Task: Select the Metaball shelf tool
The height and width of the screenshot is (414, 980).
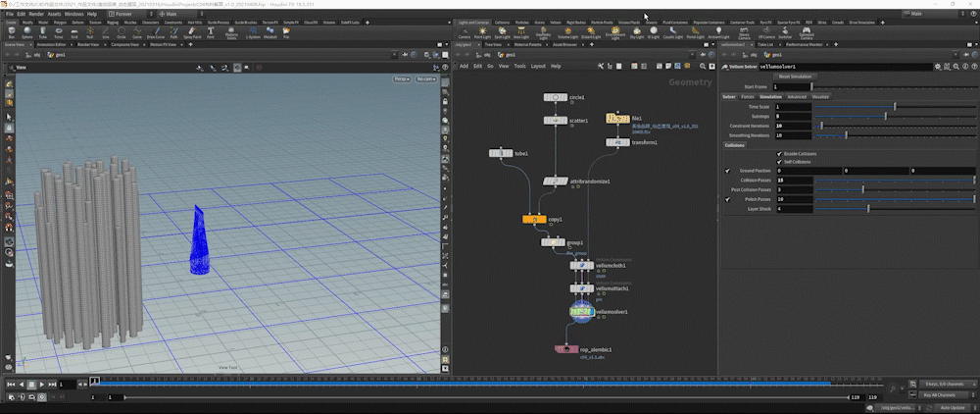Action: (270, 32)
